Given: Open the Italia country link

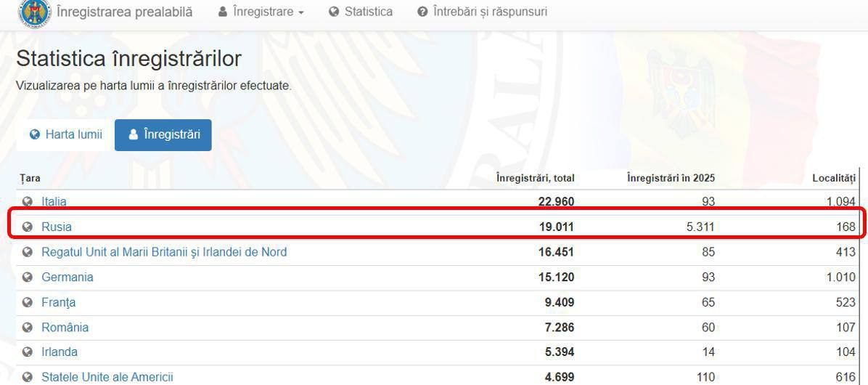Looking at the screenshot, I should (54, 202).
